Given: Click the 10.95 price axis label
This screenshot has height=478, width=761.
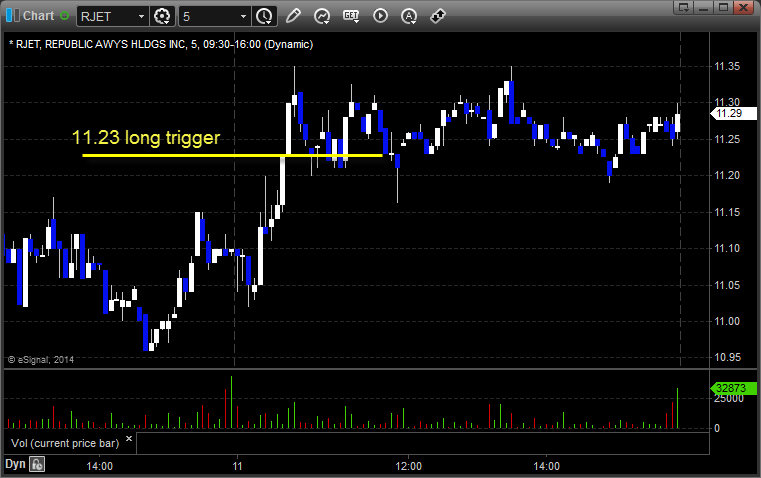Looking at the screenshot, I should tap(727, 358).
